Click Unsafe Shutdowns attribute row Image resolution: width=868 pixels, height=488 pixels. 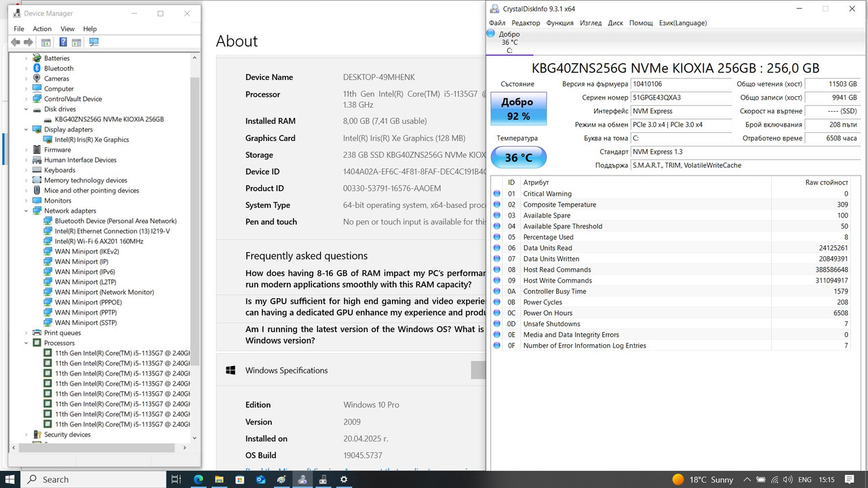tap(671, 324)
